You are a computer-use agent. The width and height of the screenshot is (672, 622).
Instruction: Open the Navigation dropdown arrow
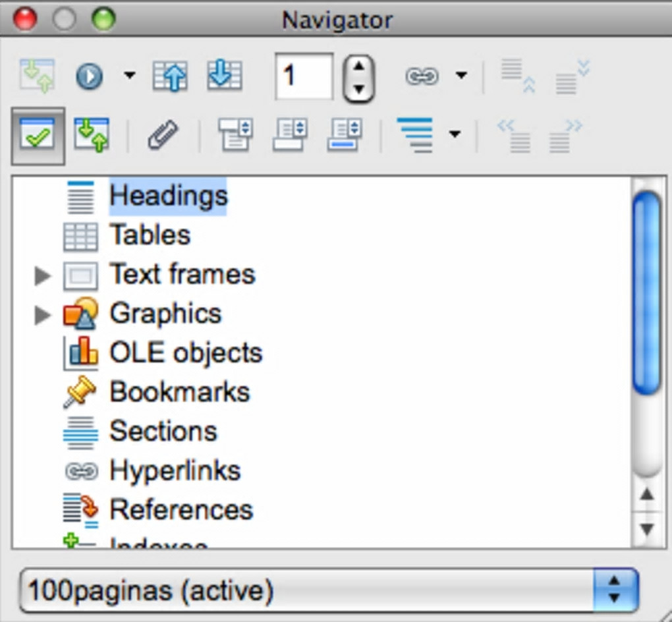click(129, 76)
